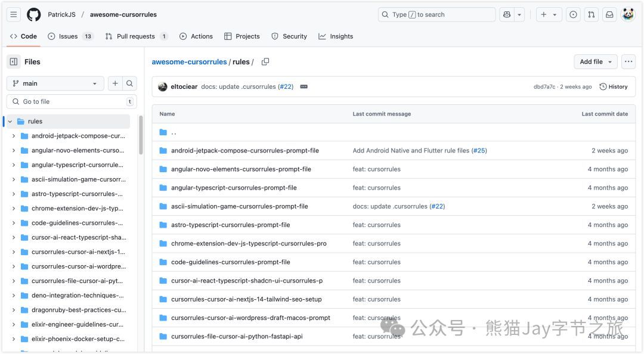Collapse the rules folder in the tree

click(10, 122)
